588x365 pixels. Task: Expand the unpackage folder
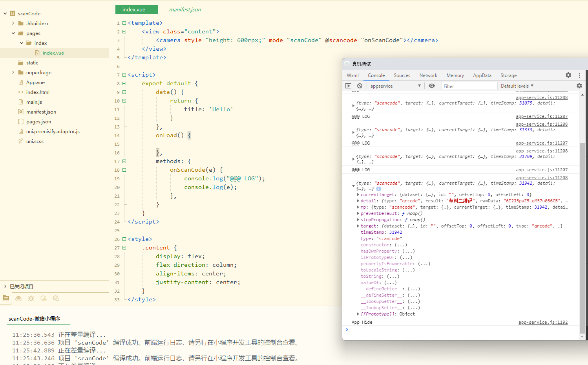(13, 72)
